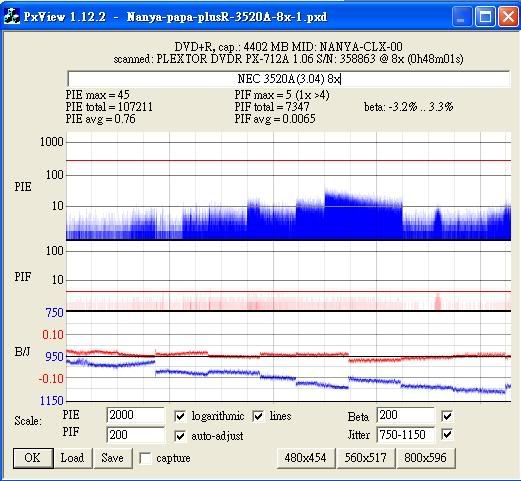Viewport: 521px width, 481px height.
Task: Set window size to 560x517
Action: tap(365, 458)
